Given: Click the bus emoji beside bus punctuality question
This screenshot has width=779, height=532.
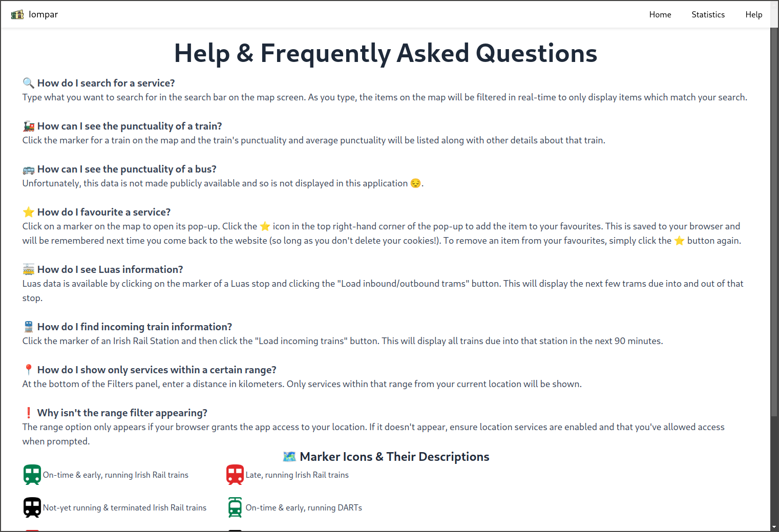Looking at the screenshot, I should tap(29, 169).
